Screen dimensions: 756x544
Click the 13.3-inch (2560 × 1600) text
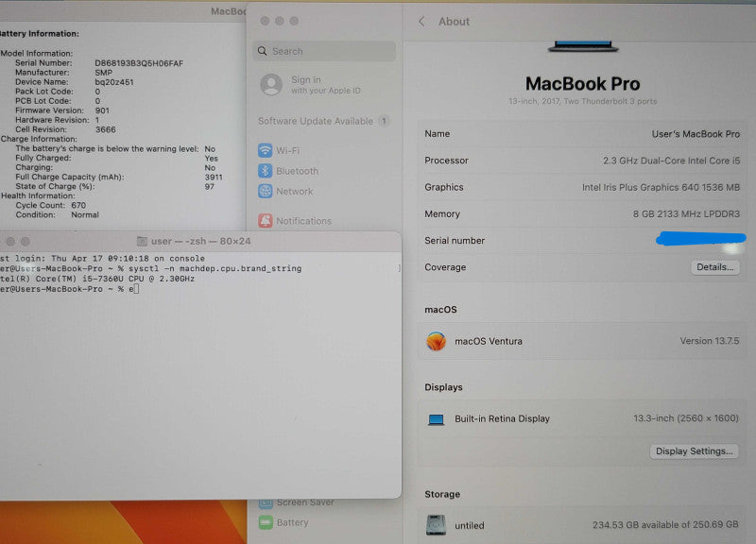(x=686, y=418)
